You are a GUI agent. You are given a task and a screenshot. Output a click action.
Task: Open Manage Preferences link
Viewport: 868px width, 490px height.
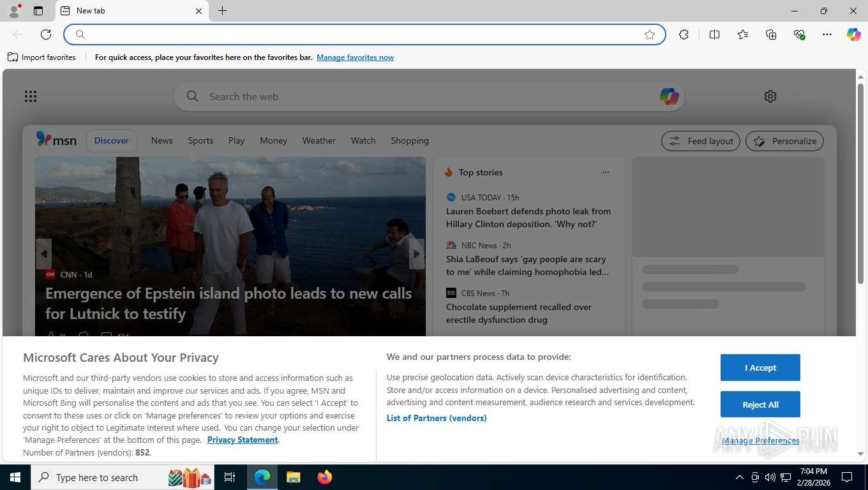pos(760,440)
